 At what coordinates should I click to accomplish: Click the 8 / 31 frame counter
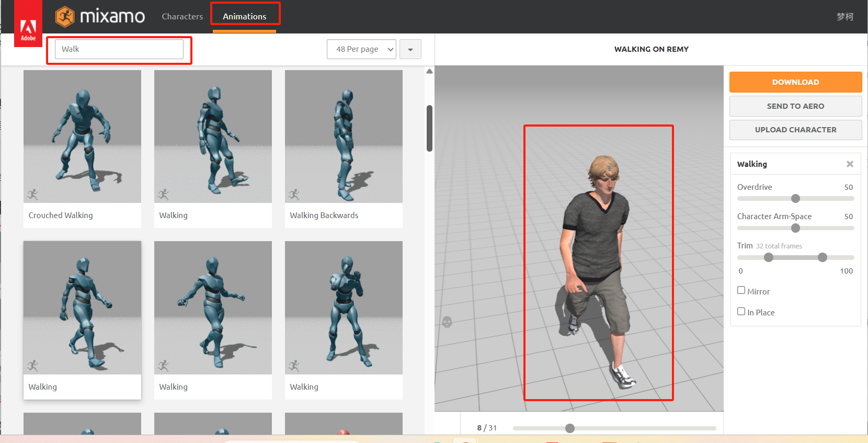tap(487, 428)
